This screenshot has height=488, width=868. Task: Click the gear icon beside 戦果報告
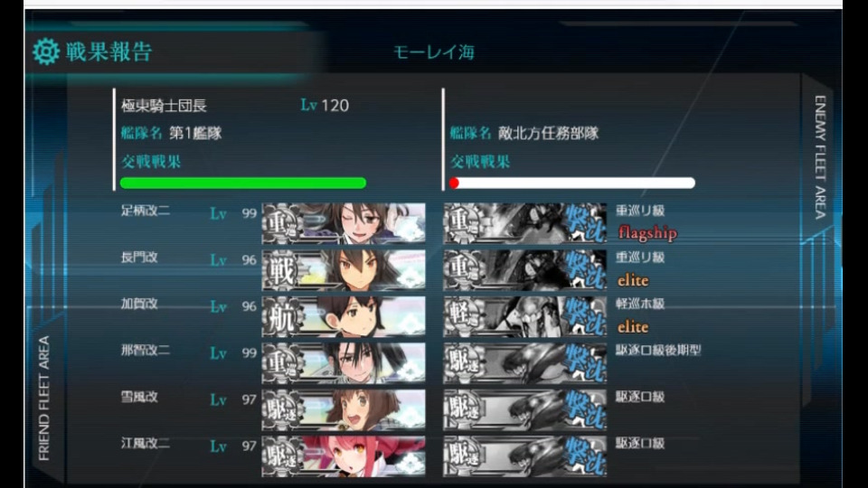(x=46, y=52)
